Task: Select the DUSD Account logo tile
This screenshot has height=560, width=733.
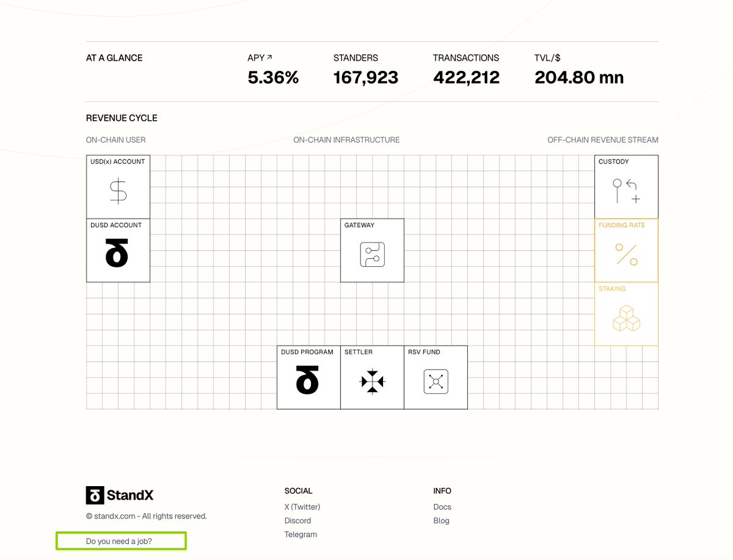Action: pyautogui.click(x=117, y=255)
